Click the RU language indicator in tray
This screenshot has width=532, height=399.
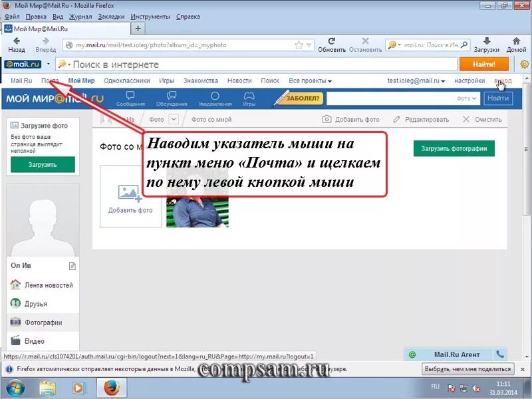(x=435, y=386)
